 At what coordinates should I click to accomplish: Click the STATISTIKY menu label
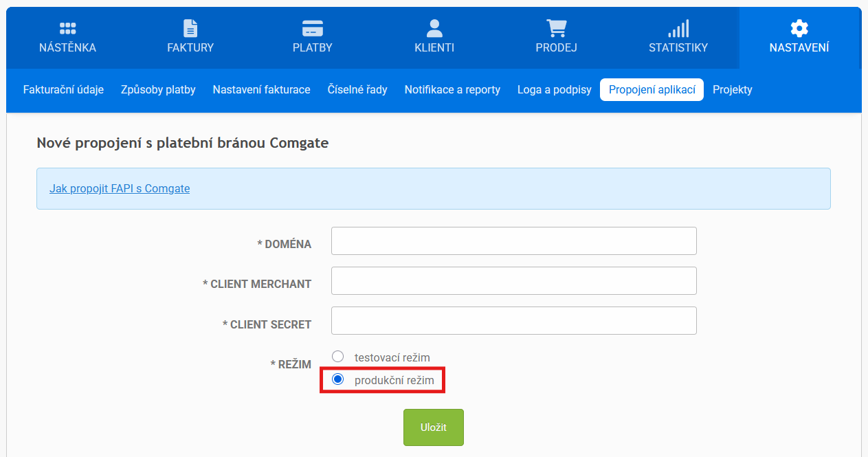(678, 47)
